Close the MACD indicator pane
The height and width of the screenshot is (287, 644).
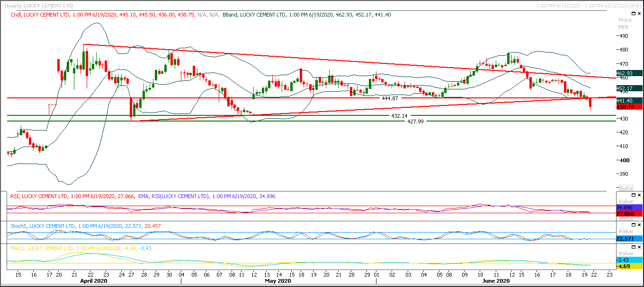pyautogui.click(x=639, y=247)
